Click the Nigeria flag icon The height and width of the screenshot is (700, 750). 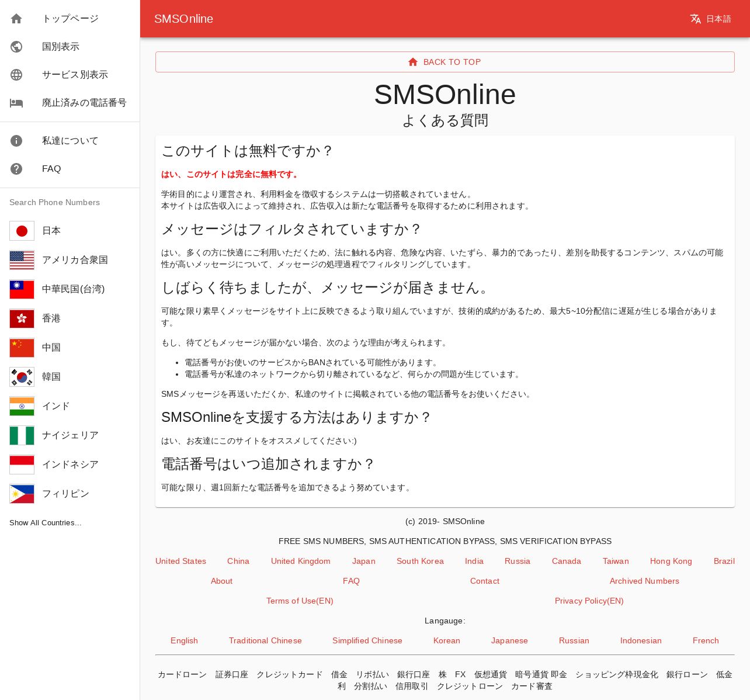point(22,435)
